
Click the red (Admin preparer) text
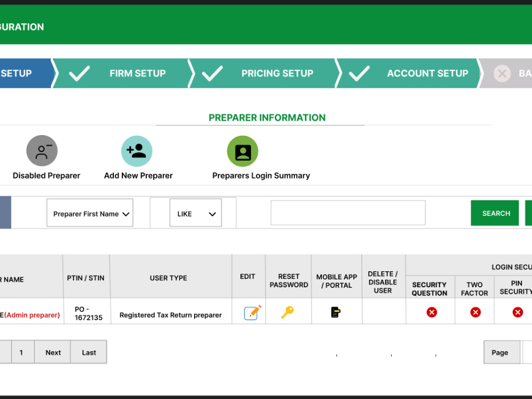point(32,315)
